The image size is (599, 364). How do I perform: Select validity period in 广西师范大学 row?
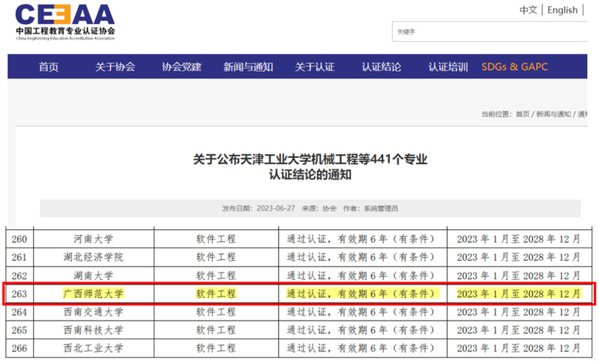click(519, 294)
